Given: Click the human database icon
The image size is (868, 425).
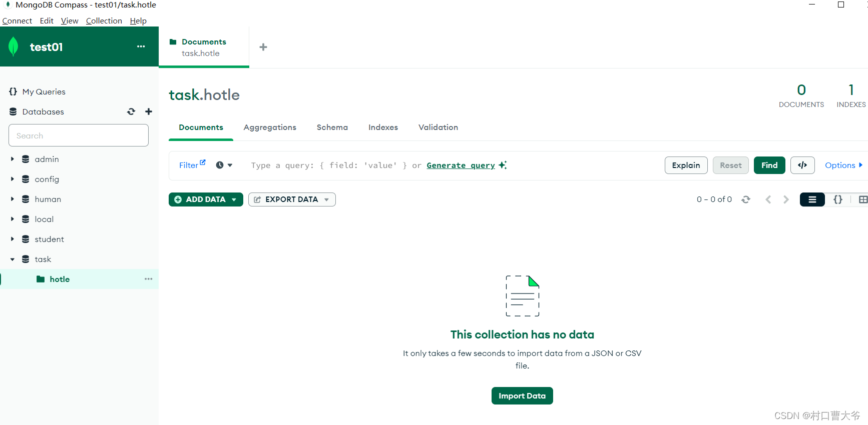Looking at the screenshot, I should 26,199.
